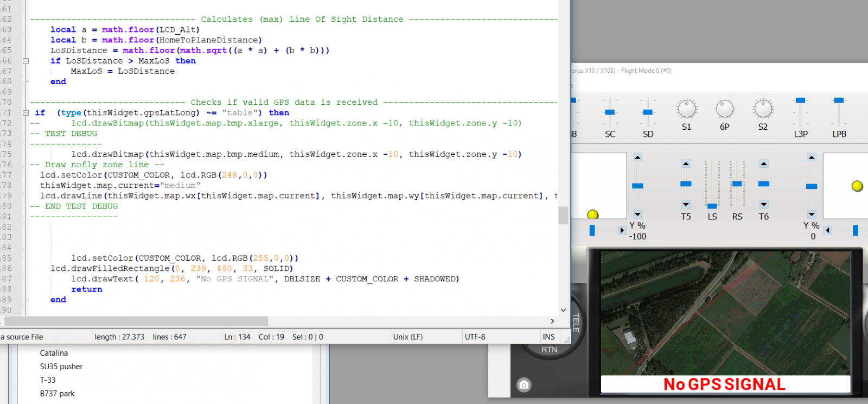Click the 'MaxLoS = LoSDistance' code line
The image size is (868, 404).
123,71
